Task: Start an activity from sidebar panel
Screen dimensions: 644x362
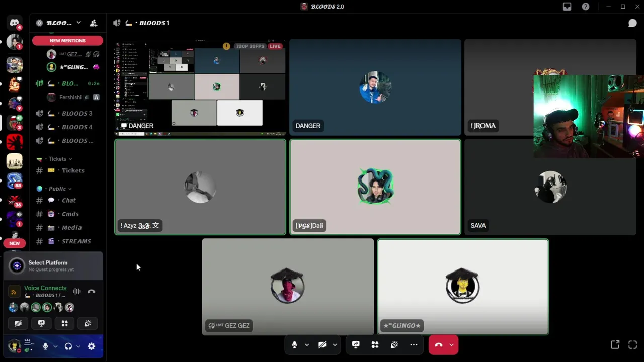Action: 64,323
